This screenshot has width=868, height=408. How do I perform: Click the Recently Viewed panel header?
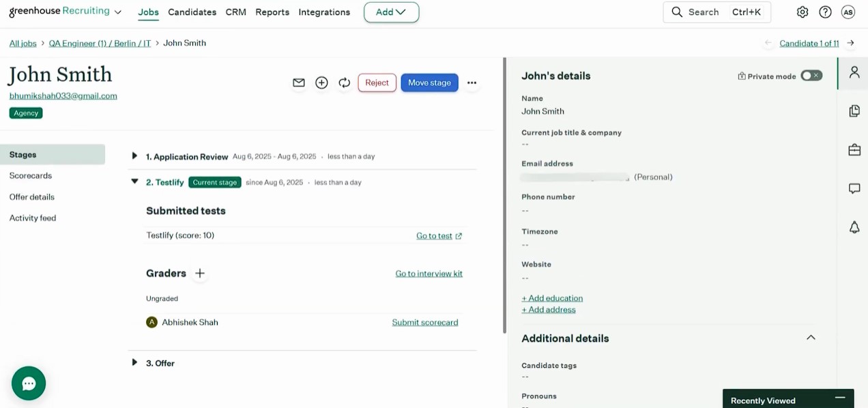(x=788, y=398)
